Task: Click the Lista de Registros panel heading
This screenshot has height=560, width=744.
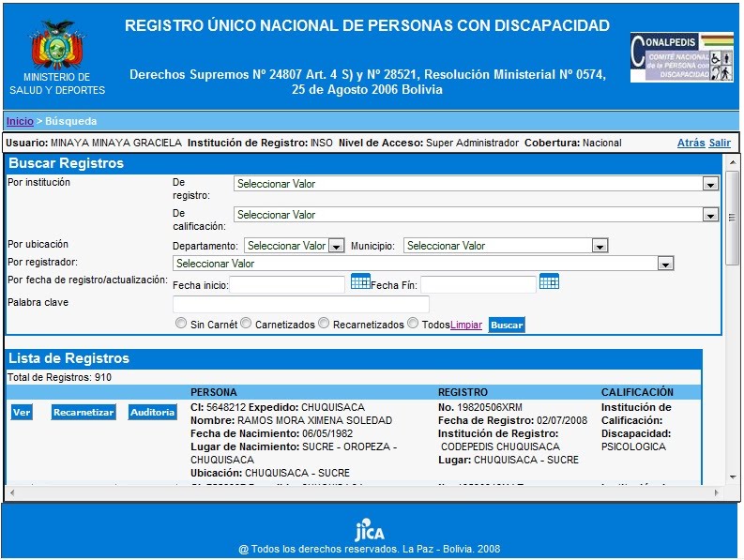Action: click(68, 358)
